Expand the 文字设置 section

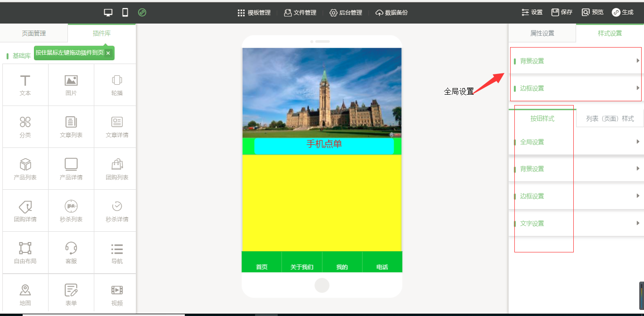tap(575, 223)
